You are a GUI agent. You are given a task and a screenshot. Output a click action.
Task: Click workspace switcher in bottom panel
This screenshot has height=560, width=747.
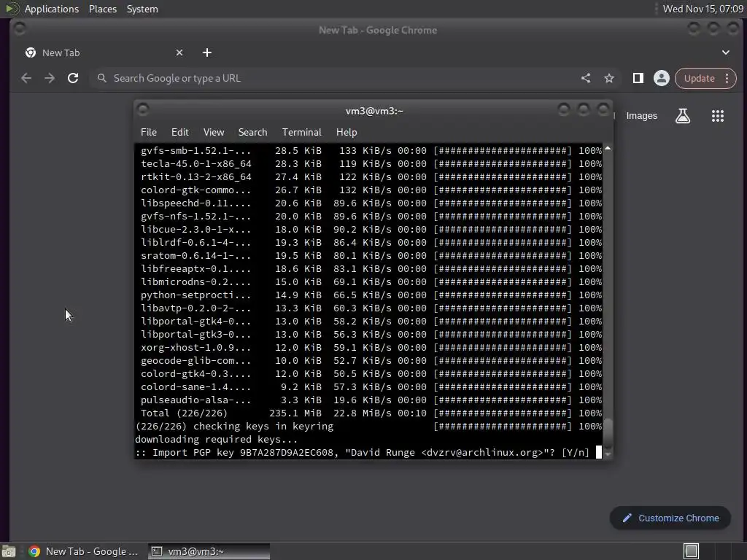pos(692,551)
